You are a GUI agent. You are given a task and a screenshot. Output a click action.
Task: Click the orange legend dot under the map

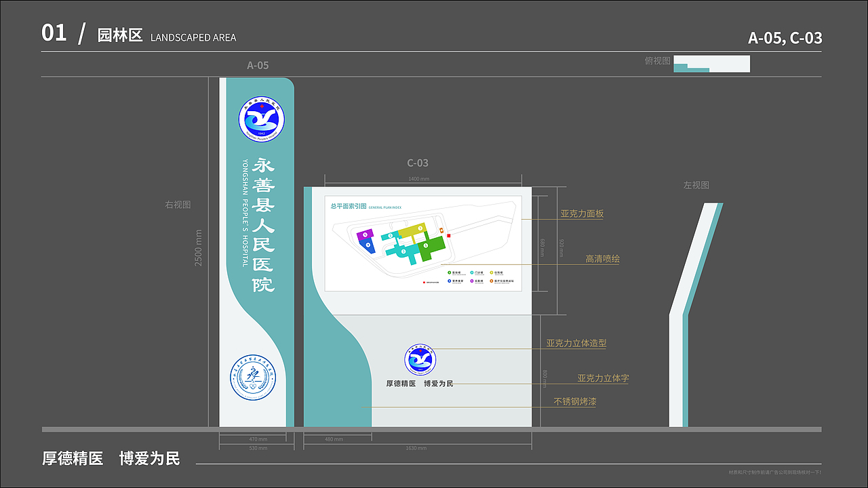click(x=492, y=281)
